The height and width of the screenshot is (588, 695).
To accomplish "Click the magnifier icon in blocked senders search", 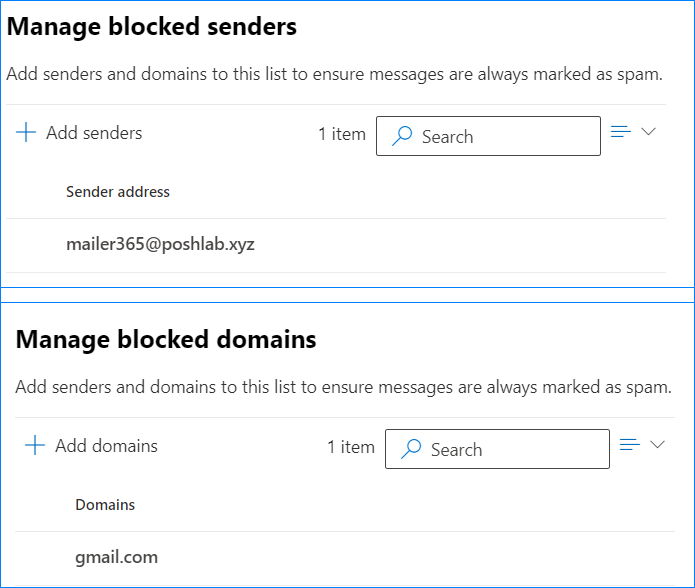I will pyautogui.click(x=402, y=136).
